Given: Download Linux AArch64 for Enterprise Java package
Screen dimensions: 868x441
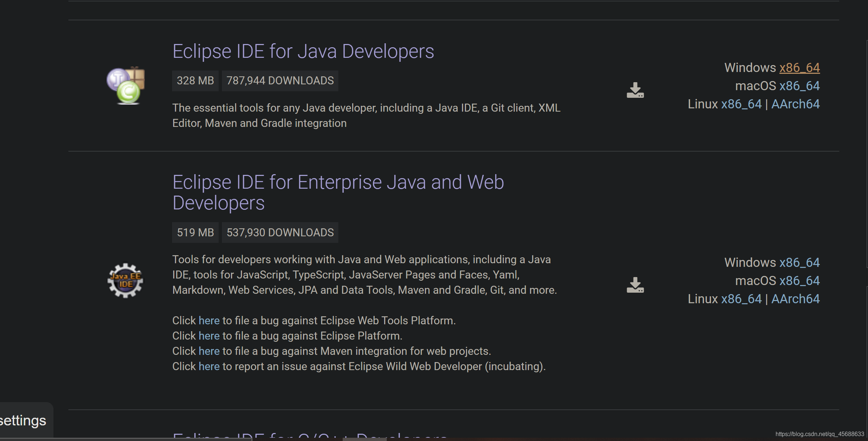Looking at the screenshot, I should tap(795, 299).
